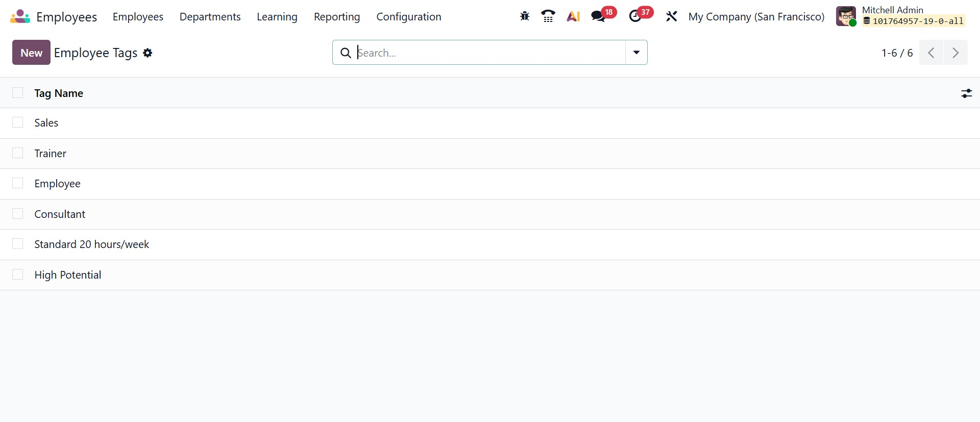Create a New employee tag
The width and height of the screenshot is (980, 422).
point(31,53)
